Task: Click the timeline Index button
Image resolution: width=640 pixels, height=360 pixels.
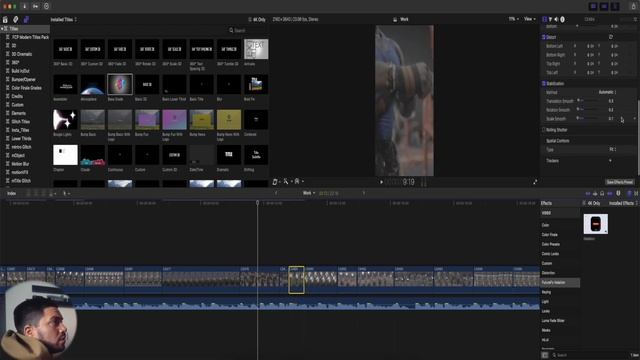Action: click(x=11, y=193)
